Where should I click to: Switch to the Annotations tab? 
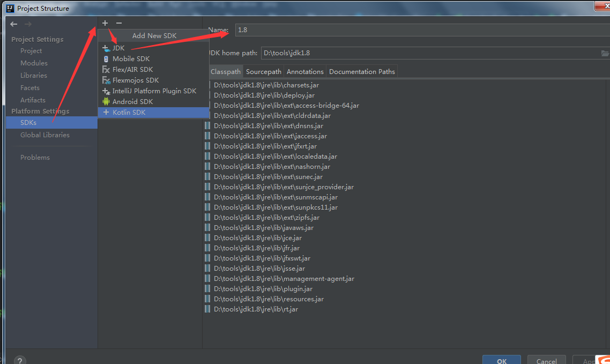coord(305,71)
